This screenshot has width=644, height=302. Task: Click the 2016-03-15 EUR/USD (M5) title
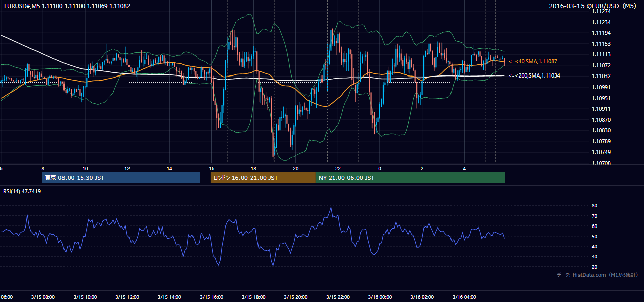pyautogui.click(x=594, y=6)
